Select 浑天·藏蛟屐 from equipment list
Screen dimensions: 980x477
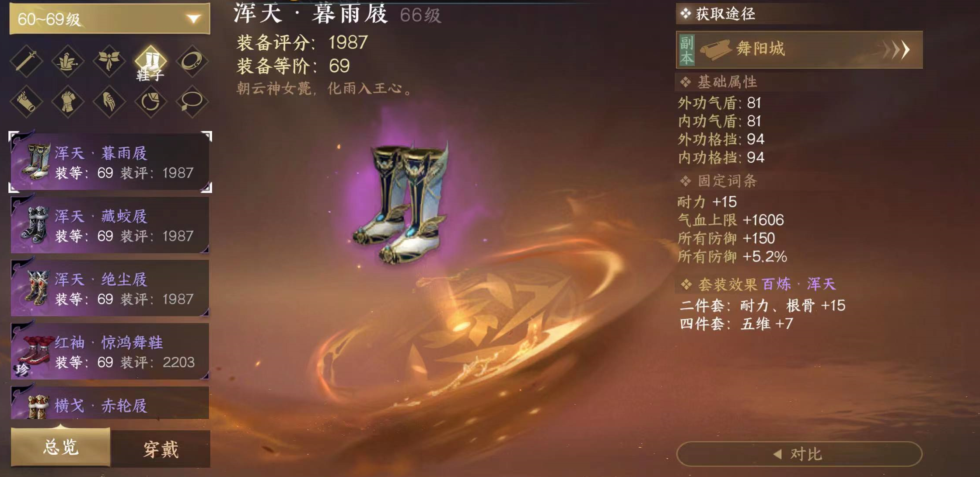pos(110,225)
